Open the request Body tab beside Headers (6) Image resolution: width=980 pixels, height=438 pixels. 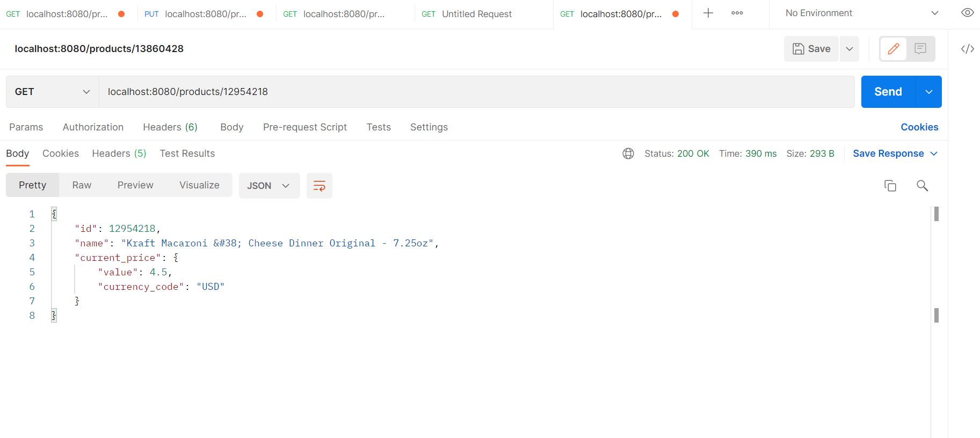(x=232, y=127)
